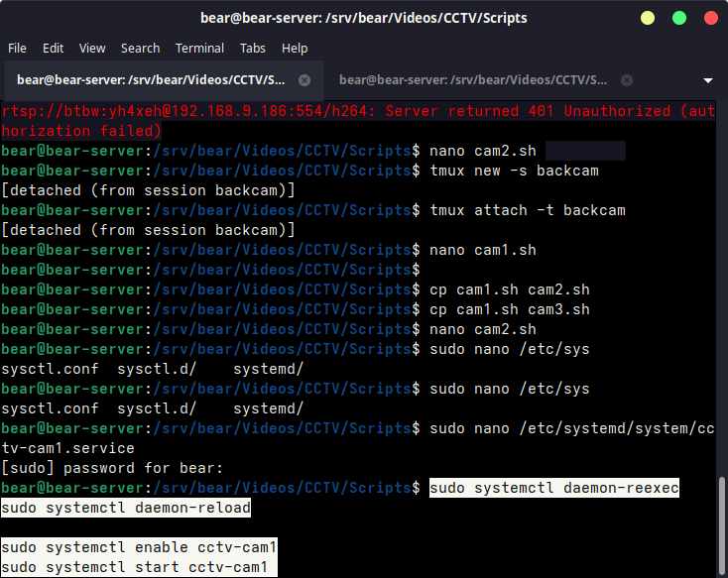Click the terminal vertical scrollbar thumb
The height and width of the screenshot is (578, 728).
pyautogui.click(x=721, y=525)
